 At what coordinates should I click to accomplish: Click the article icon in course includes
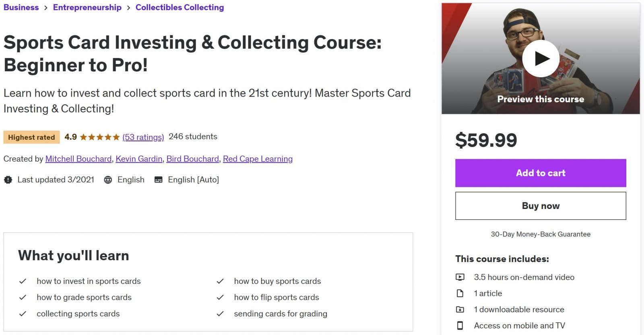pyautogui.click(x=460, y=293)
